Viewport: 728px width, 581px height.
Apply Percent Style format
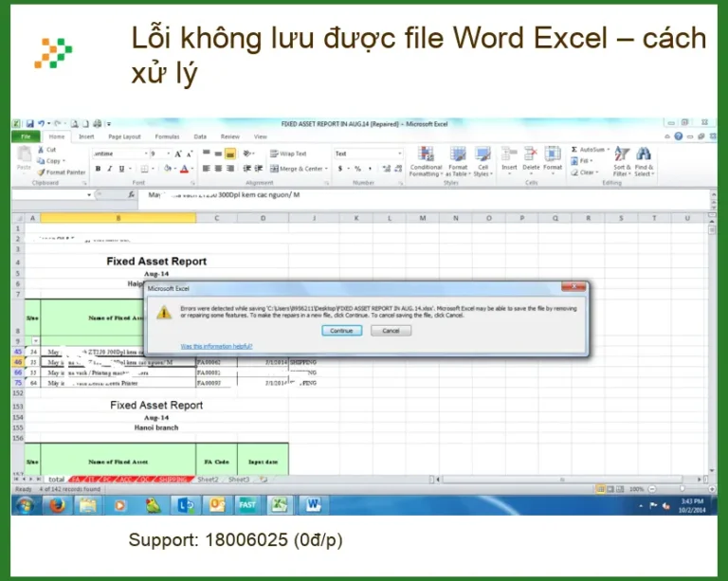(x=357, y=169)
